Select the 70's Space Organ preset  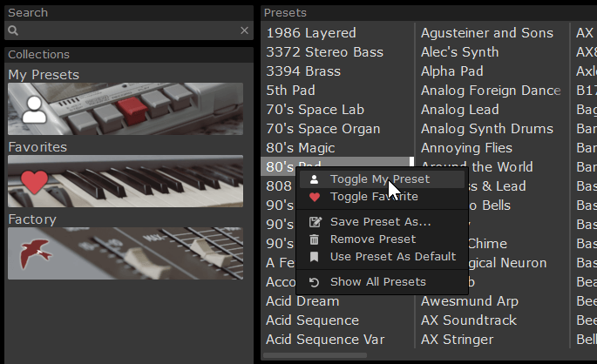pos(322,129)
